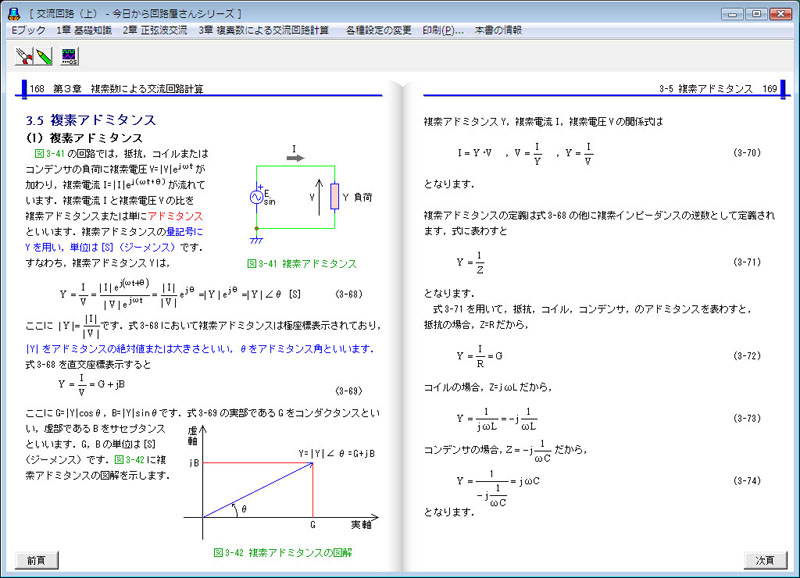Open the 2章 正弦波交流 menu
800x578 pixels.
coord(155,30)
